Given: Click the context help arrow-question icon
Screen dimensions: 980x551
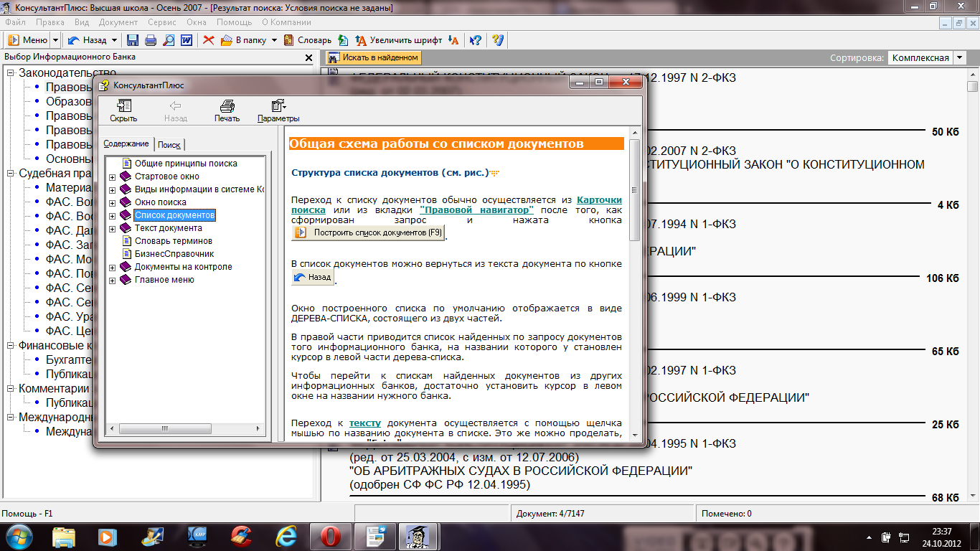Looking at the screenshot, I should point(475,40).
